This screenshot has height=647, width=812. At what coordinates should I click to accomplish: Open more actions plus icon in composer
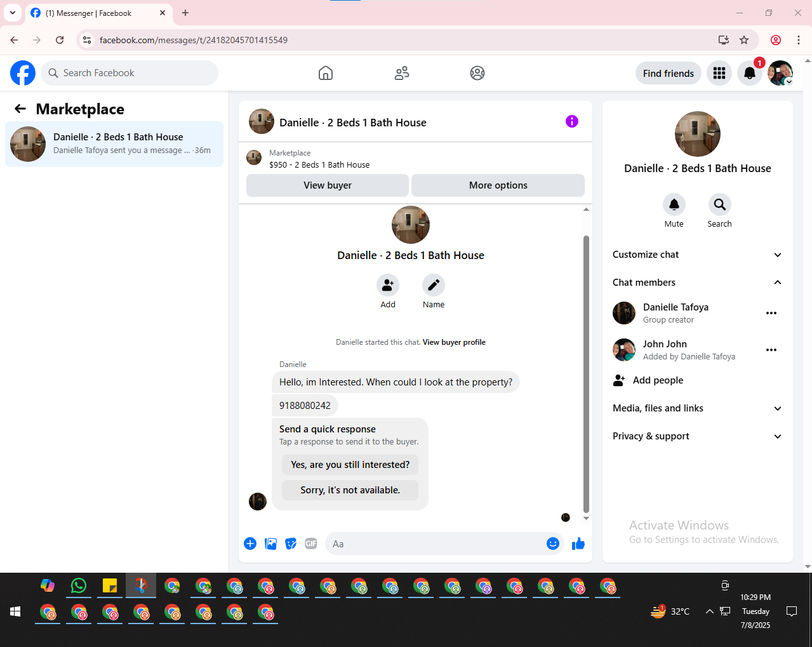point(250,544)
